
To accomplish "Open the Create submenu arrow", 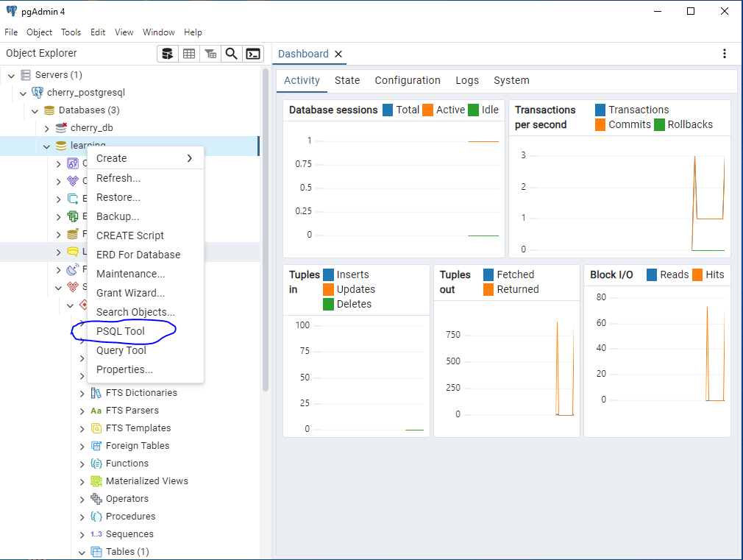I will 189,158.
